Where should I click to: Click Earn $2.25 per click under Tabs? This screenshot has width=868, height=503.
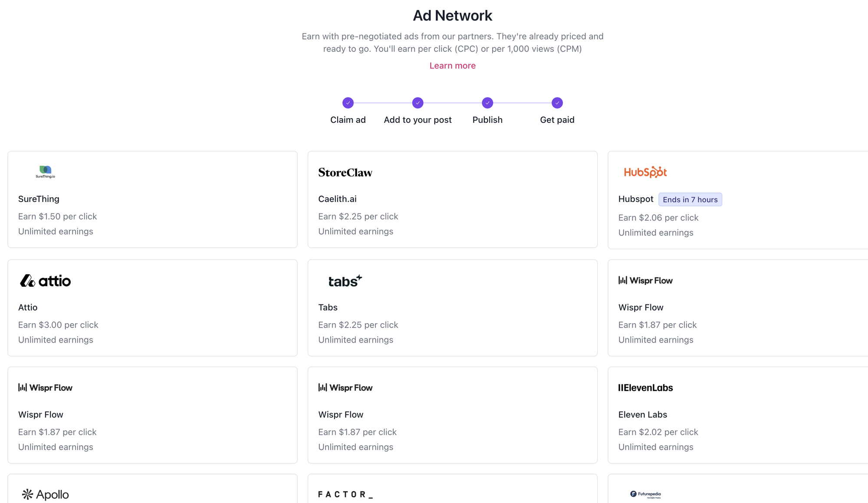pos(358,325)
